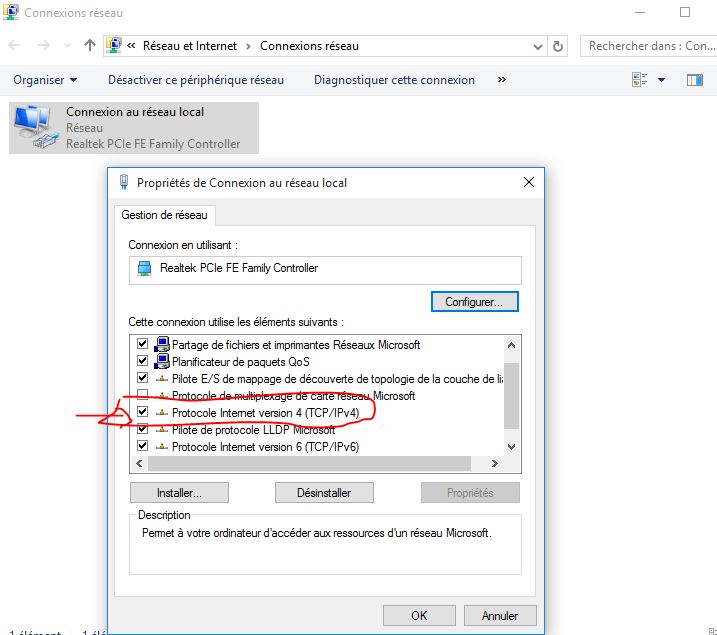Toggle Partage de fichiers et imprimantes checkbox
717x635 pixels.
142,343
